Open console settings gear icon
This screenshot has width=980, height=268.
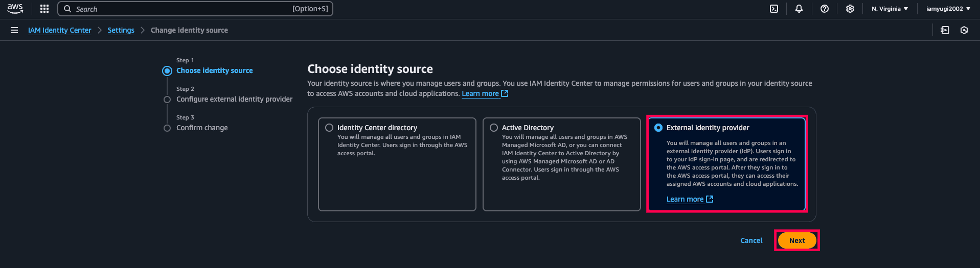click(850, 9)
